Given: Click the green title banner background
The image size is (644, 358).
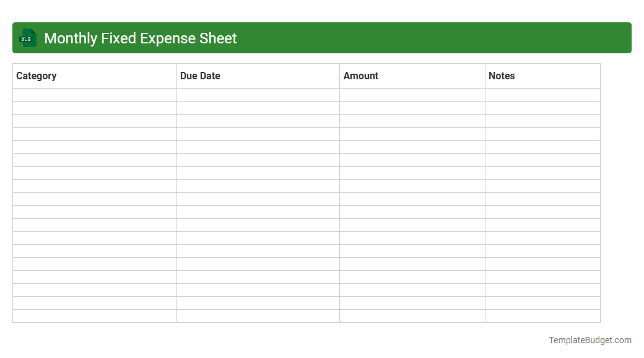Looking at the screenshot, I should point(402,38).
